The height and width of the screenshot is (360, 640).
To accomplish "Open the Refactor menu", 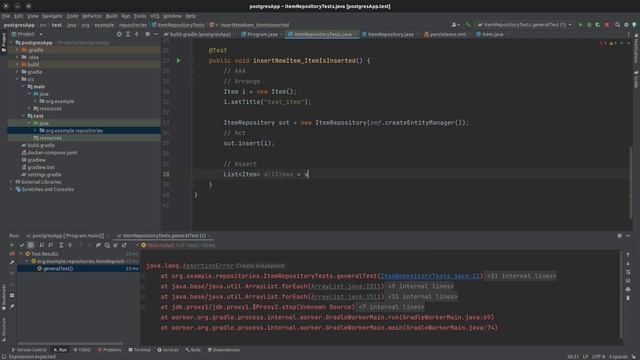I will click(x=92, y=16).
